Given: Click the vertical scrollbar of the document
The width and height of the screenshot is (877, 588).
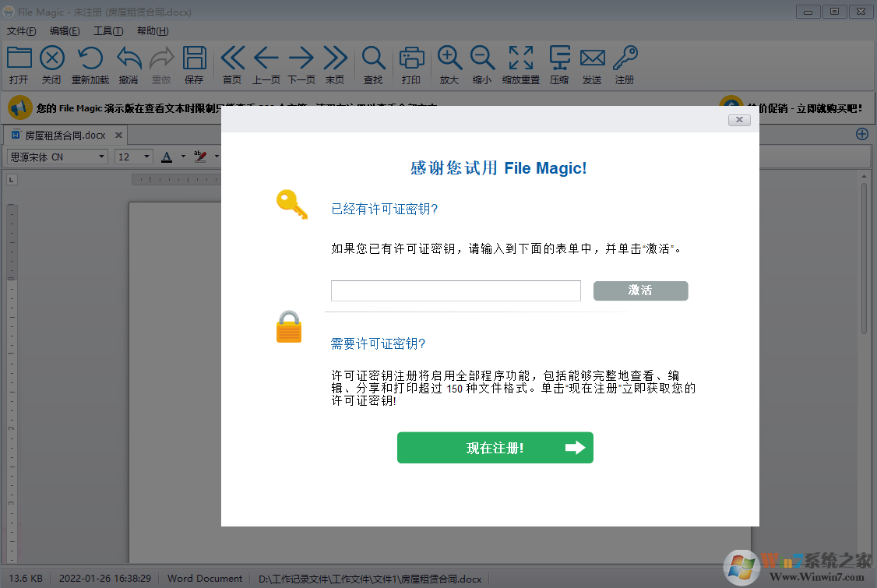Looking at the screenshot, I should click(x=864, y=257).
